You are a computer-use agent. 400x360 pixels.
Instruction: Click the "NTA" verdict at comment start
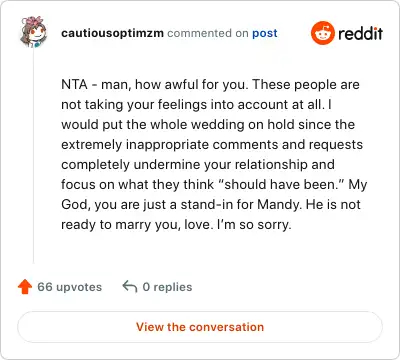(74, 84)
